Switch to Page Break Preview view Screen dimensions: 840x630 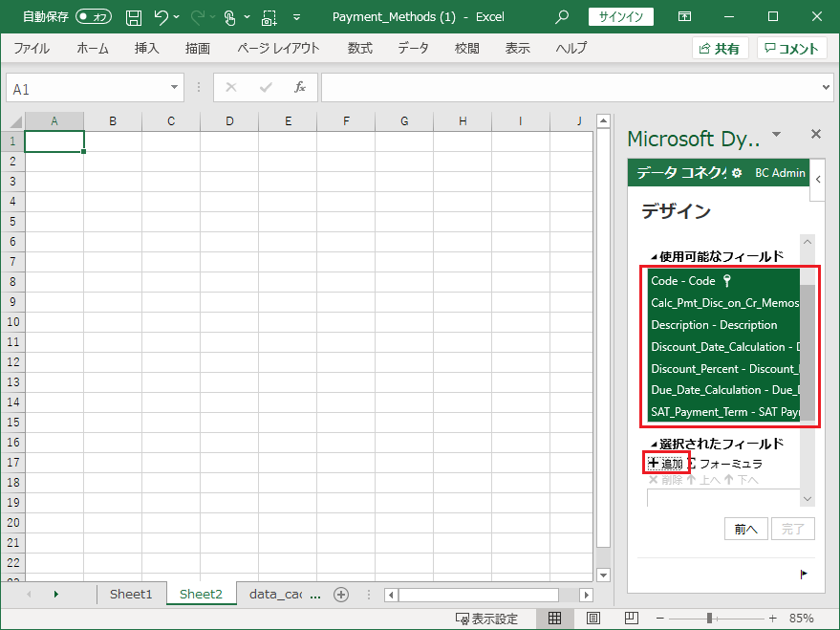(x=632, y=619)
